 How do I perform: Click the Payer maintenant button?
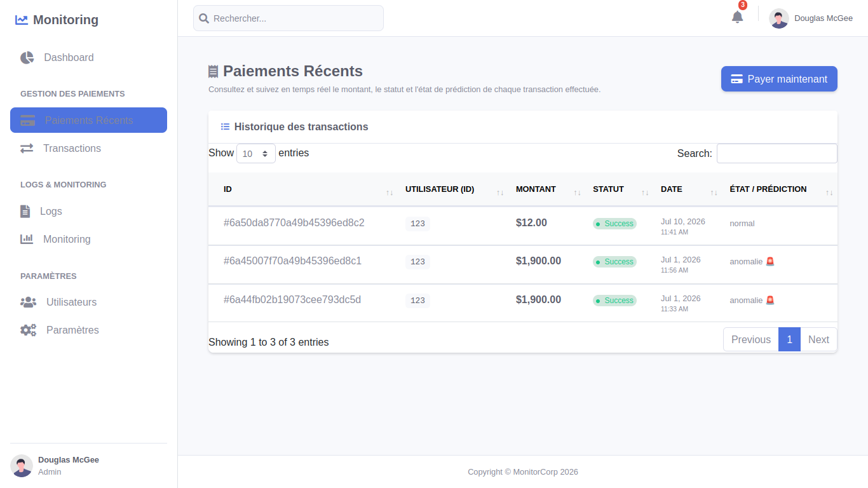779,79
